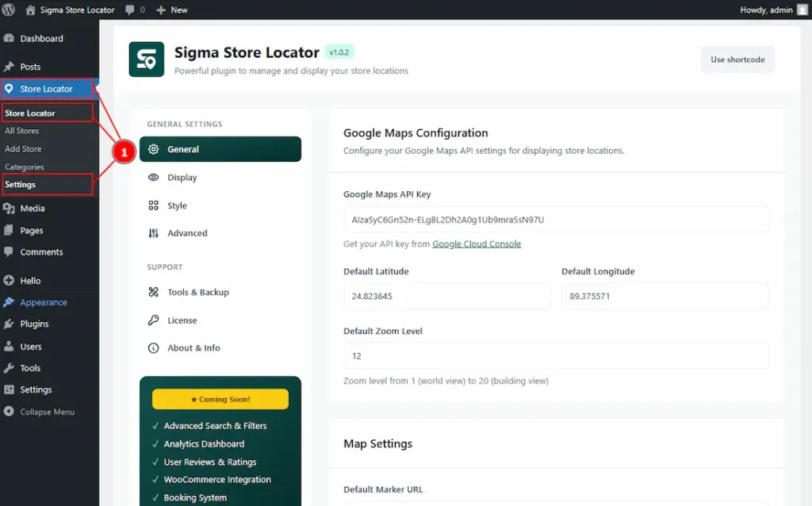Switch to the Display settings tab
This screenshot has width=812, height=506.
[x=220, y=177]
